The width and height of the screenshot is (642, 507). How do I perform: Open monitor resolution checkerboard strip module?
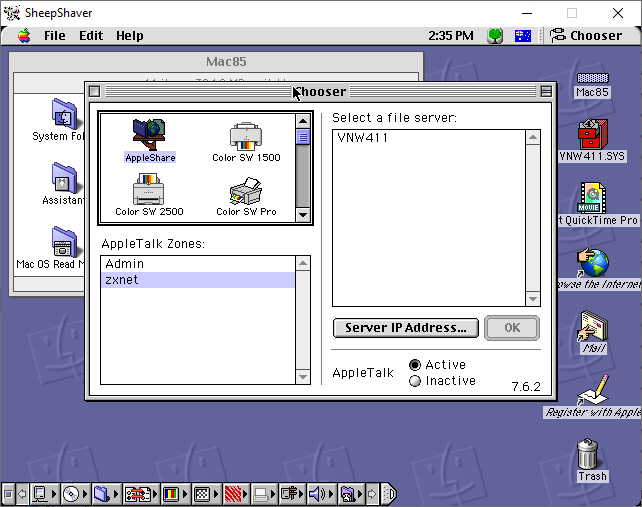[x=206, y=494]
